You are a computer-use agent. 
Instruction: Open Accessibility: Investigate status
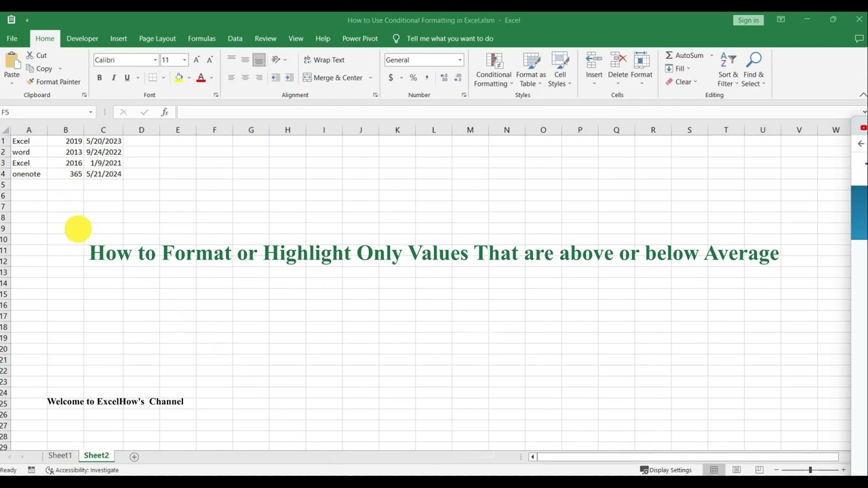click(82, 470)
